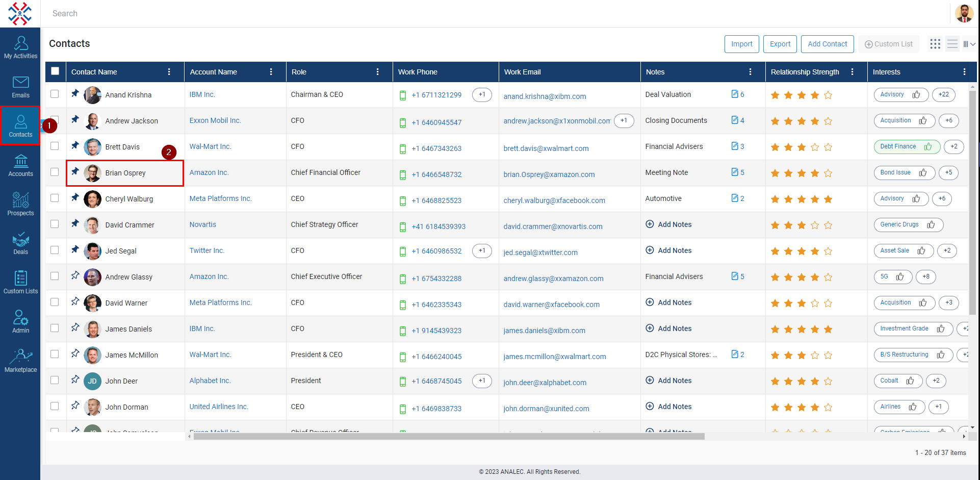980x480 pixels.
Task: Open Deals section in sidebar
Action: [20, 243]
